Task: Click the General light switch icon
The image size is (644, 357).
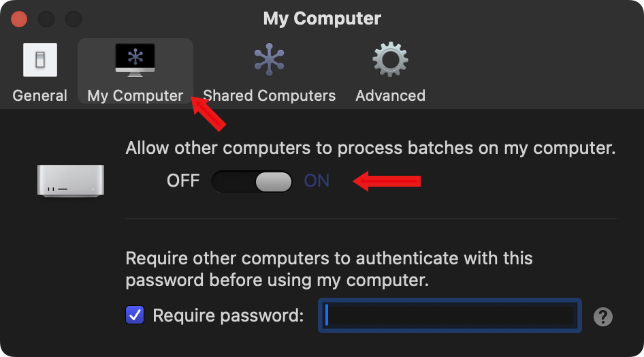Action: [x=39, y=60]
